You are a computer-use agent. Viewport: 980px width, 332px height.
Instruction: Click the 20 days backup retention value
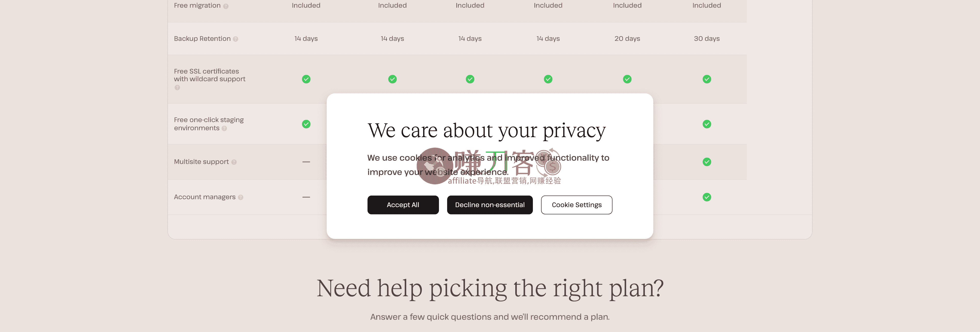coord(627,39)
